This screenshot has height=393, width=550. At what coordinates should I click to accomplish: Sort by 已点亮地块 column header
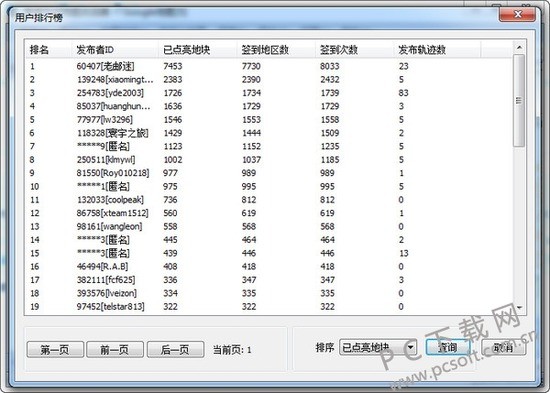(197, 49)
